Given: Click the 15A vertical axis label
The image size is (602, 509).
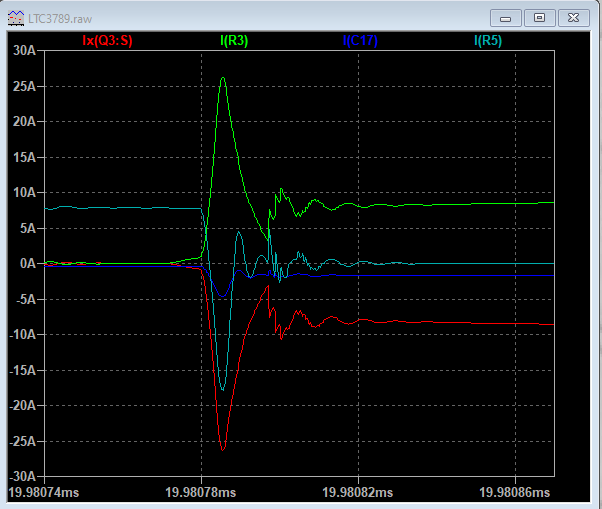Looking at the screenshot, I should [25, 157].
